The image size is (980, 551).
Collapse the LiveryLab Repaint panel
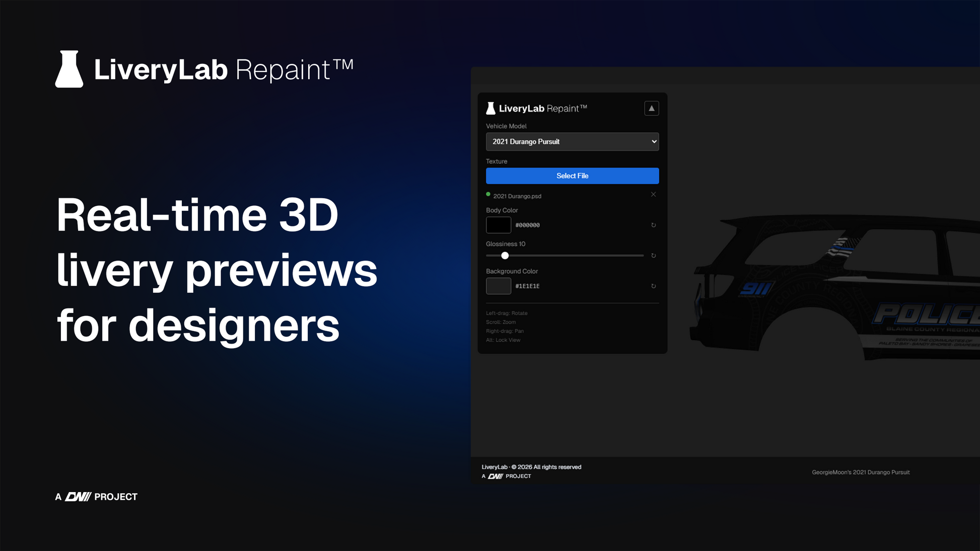pos(651,108)
